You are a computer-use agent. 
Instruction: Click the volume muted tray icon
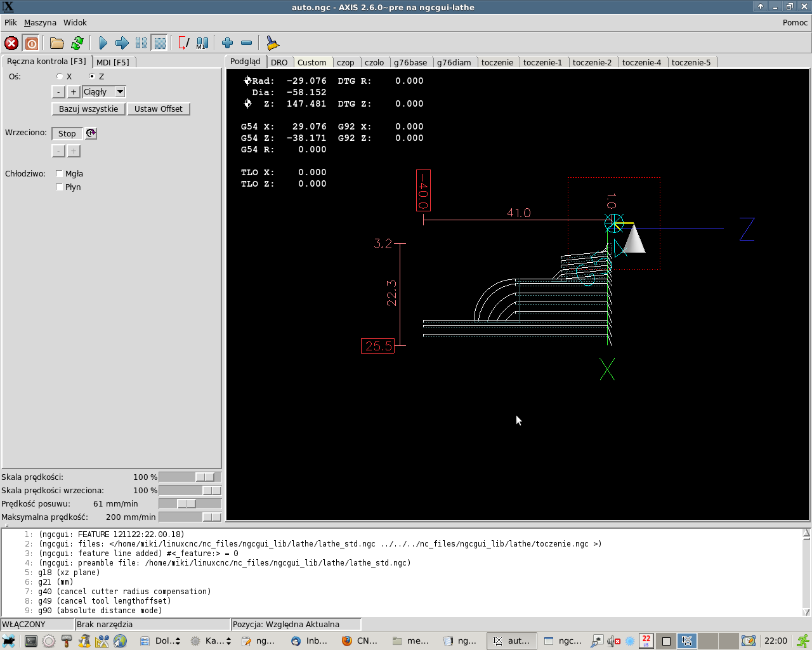coord(613,641)
